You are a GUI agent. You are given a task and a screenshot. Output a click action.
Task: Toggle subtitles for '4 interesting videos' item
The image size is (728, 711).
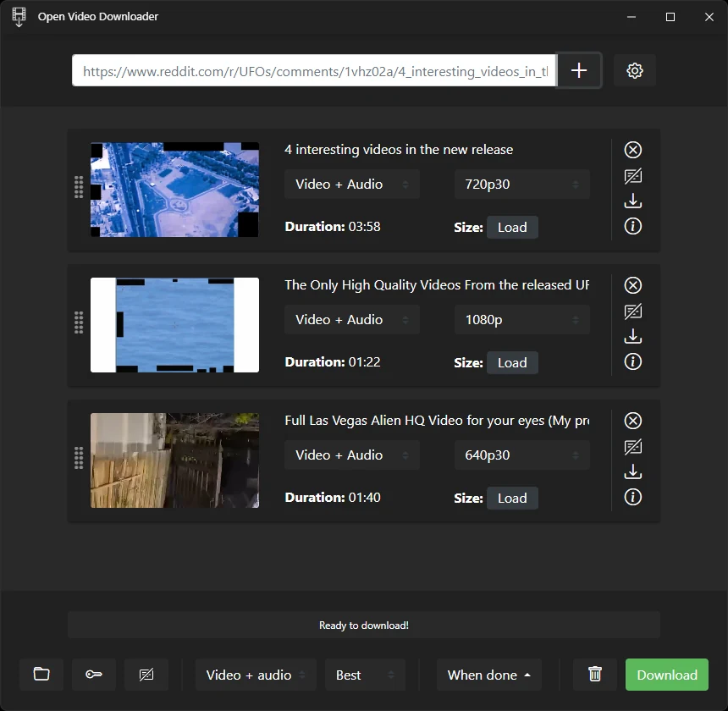pyautogui.click(x=633, y=176)
